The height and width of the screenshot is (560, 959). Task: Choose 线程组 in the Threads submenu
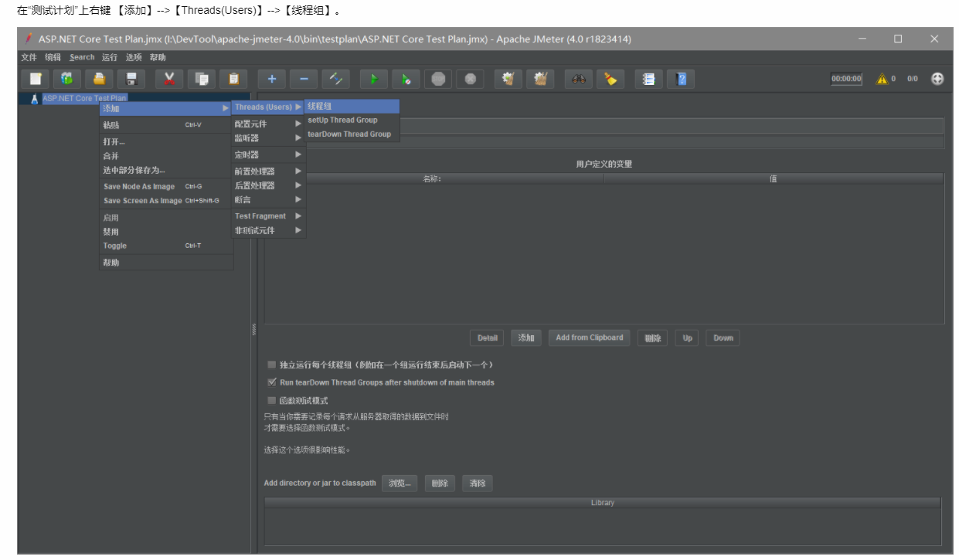(352, 107)
